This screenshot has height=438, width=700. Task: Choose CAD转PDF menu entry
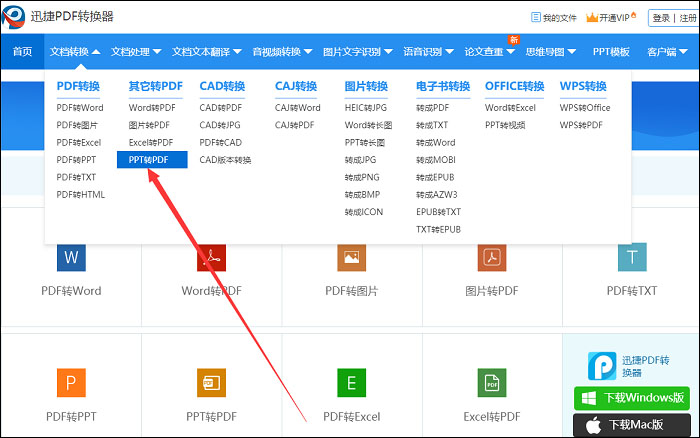[221, 108]
